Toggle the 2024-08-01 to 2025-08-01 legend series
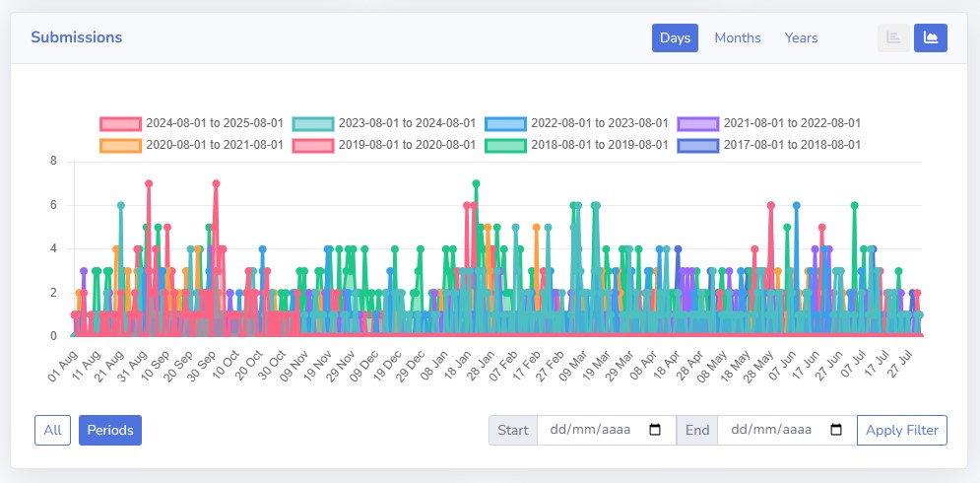 [x=191, y=123]
